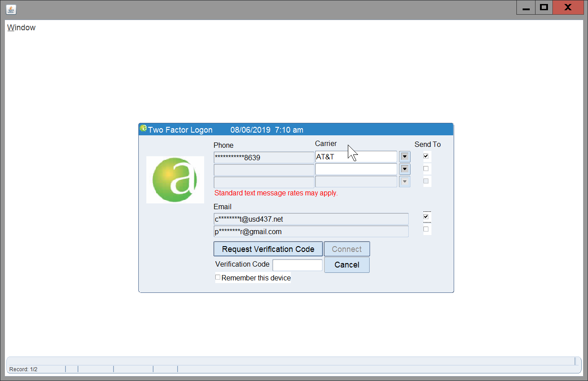Check Send To box for second phone row
Viewport: 588px width, 381px height.
point(426,169)
